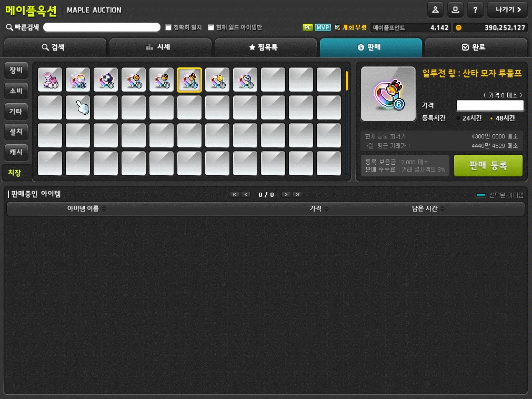The height and width of the screenshot is (399, 532).
Task: Switch to the 검색 tab
Action: 55,47
